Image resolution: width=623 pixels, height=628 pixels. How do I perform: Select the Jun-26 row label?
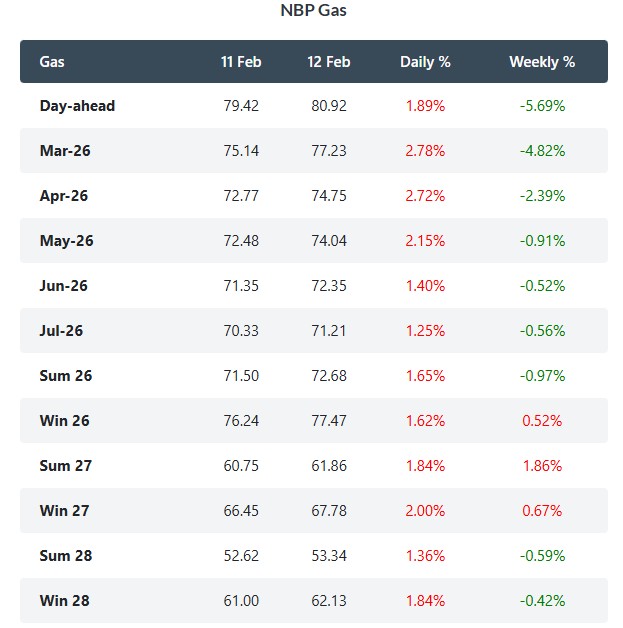click(x=64, y=285)
